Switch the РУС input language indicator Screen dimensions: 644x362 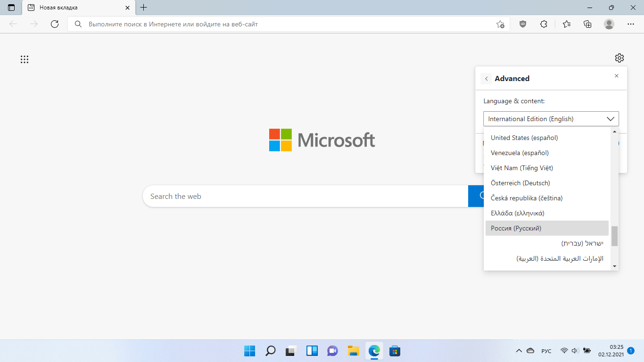[546, 351]
